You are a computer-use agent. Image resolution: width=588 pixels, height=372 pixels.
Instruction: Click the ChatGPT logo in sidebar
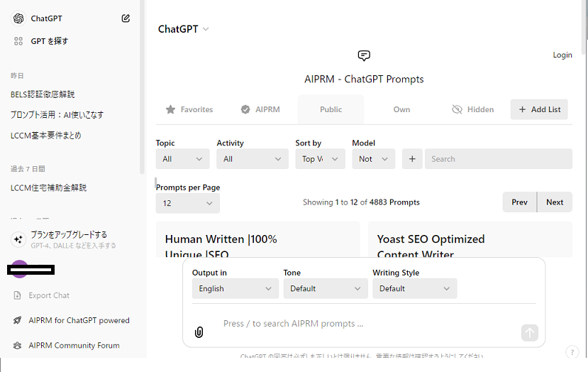point(18,18)
